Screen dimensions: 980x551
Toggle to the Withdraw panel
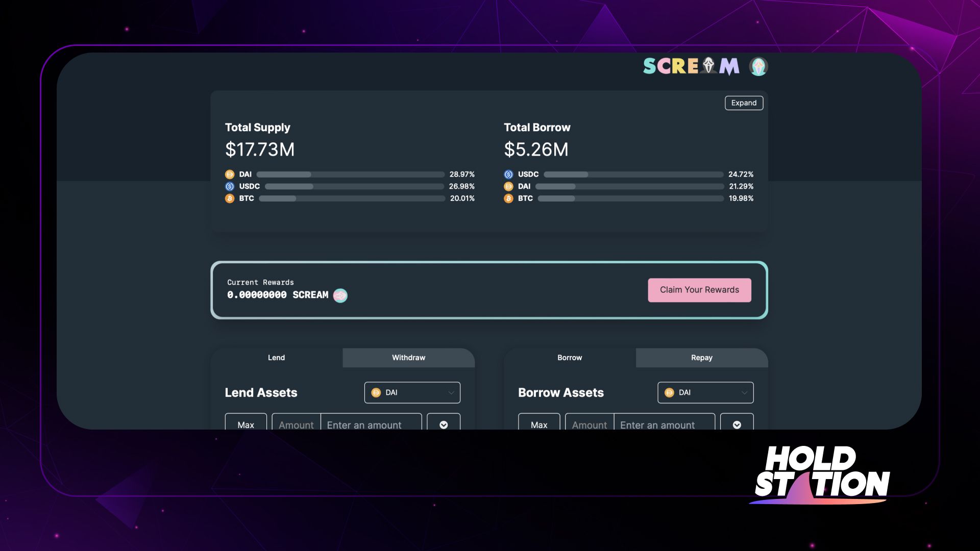point(408,357)
